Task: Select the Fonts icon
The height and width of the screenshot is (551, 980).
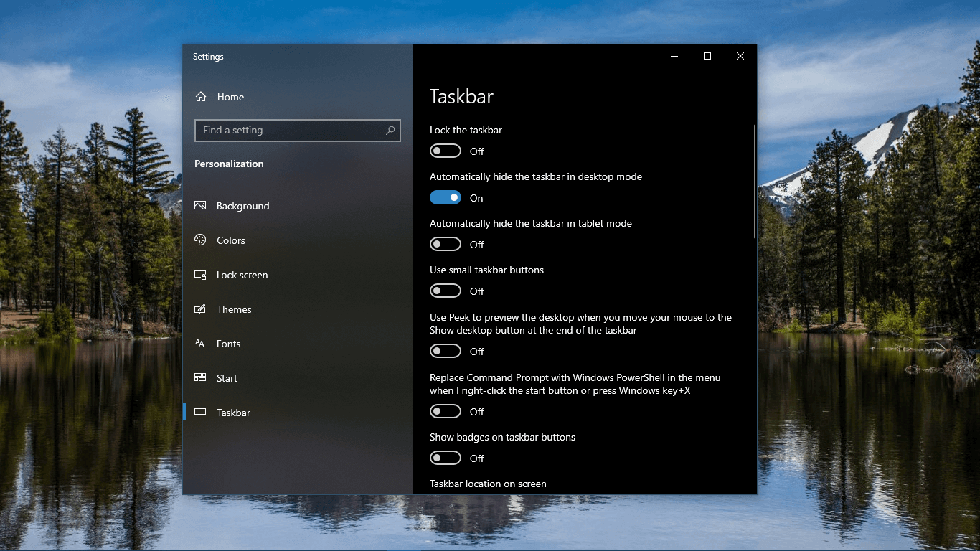Action: coord(199,344)
